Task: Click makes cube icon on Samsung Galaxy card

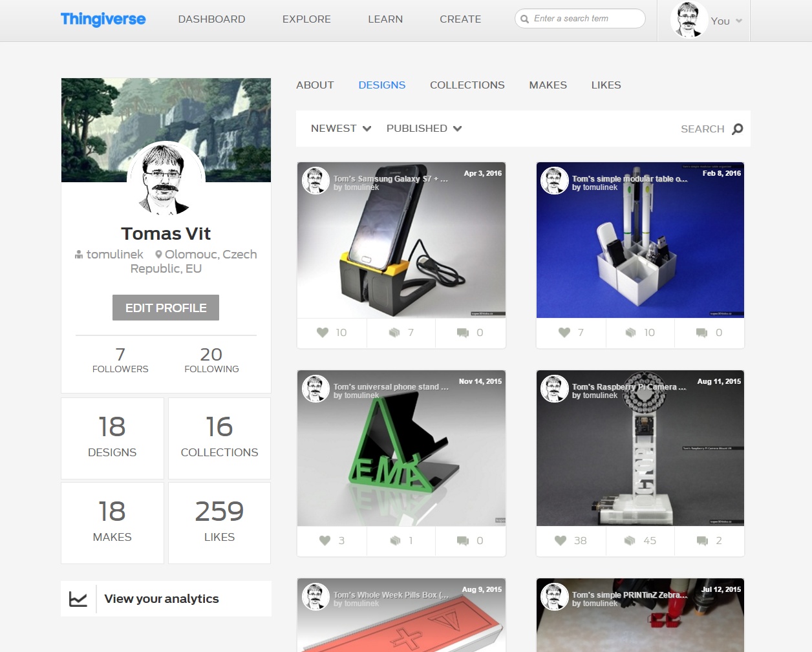Action: 394,332
